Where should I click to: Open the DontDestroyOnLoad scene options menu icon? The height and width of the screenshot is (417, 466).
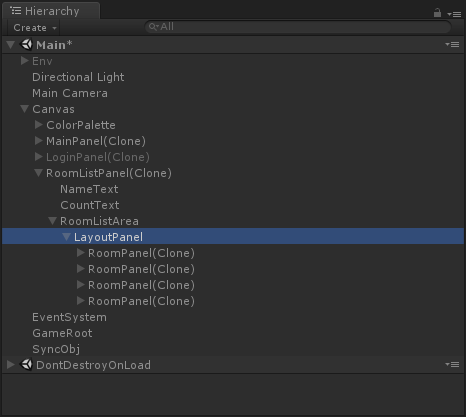(452, 365)
